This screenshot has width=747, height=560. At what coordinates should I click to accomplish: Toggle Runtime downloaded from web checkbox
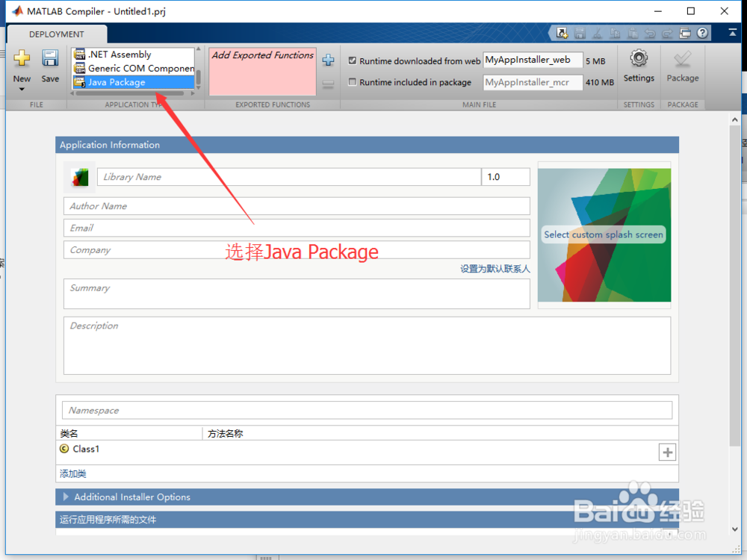353,60
